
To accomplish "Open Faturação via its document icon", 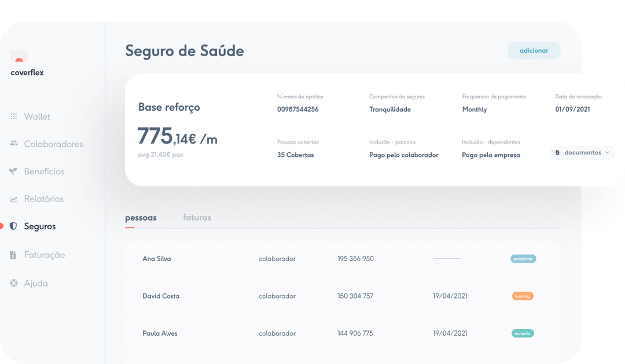I will pos(14,255).
